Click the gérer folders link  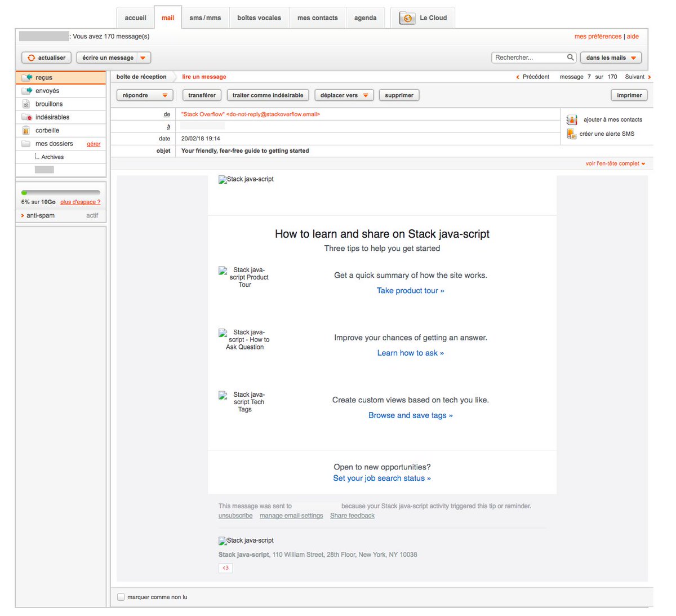pyautogui.click(x=94, y=144)
